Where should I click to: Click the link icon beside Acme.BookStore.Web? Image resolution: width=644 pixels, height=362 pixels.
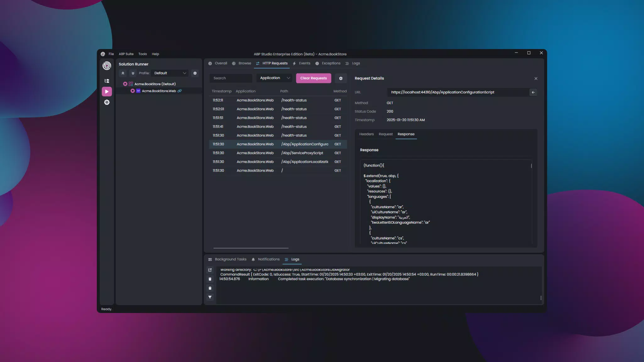179,91
